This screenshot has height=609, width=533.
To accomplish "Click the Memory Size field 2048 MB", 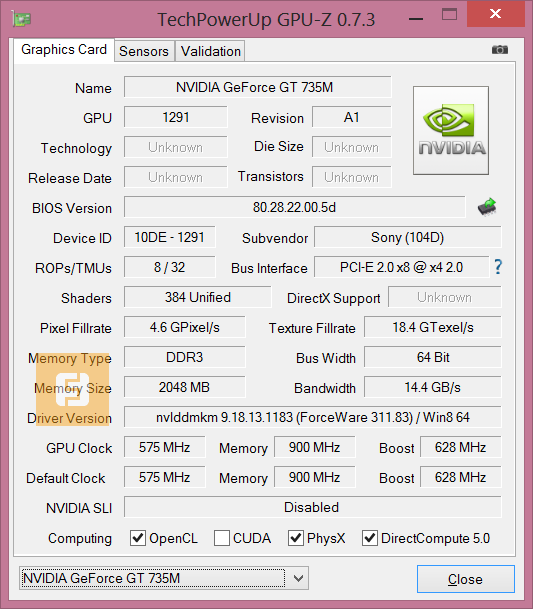I will pos(185,387).
